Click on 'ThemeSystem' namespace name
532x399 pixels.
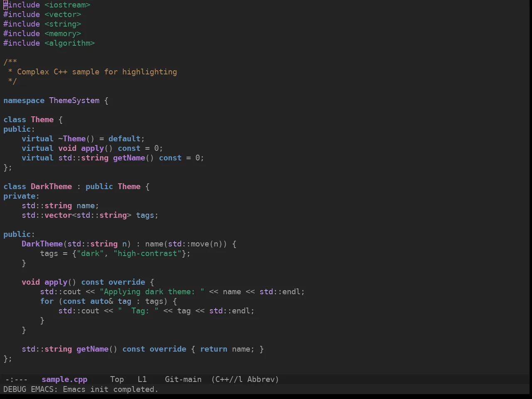click(x=74, y=101)
